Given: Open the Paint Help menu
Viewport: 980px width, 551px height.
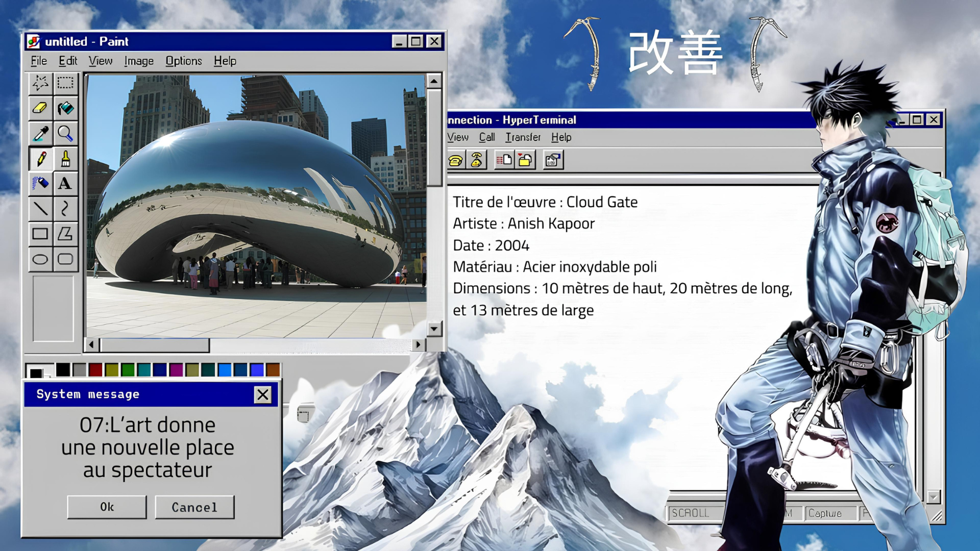Looking at the screenshot, I should pos(225,61).
